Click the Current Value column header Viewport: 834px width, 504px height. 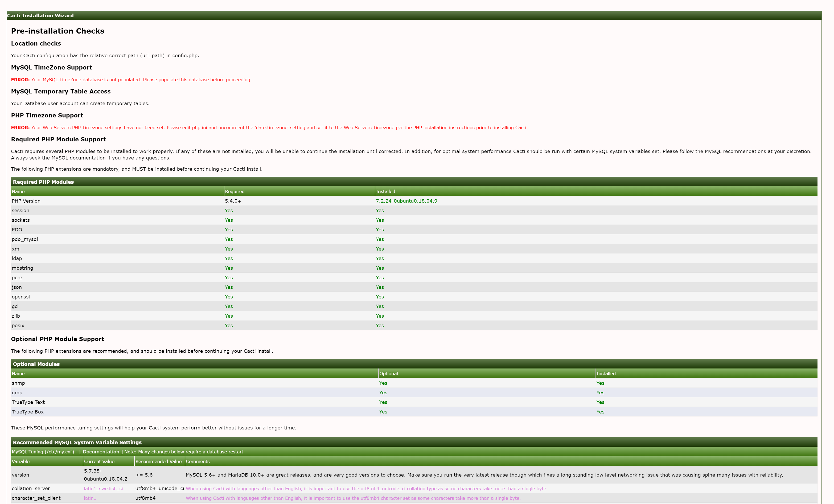tap(99, 461)
